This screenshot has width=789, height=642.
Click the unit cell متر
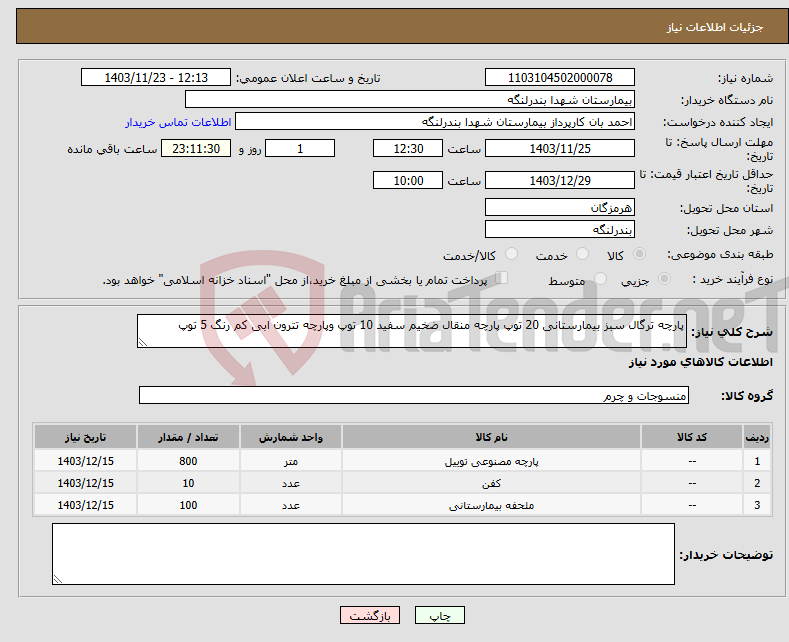pos(291,461)
